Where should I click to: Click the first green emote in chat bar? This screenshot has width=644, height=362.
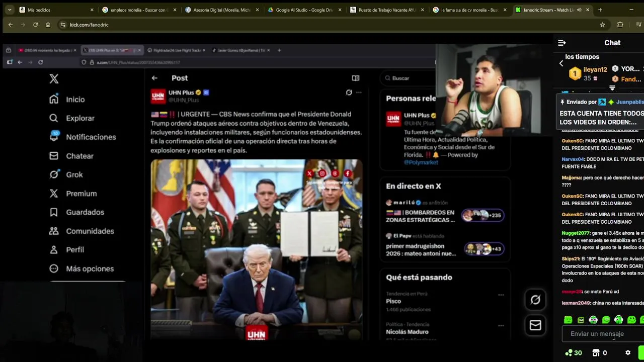pos(568,320)
